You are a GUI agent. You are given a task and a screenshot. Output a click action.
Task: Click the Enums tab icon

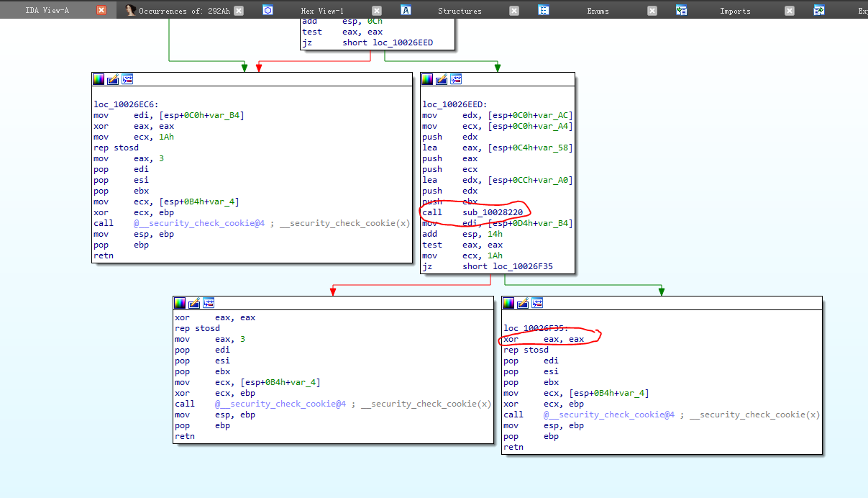(x=544, y=10)
